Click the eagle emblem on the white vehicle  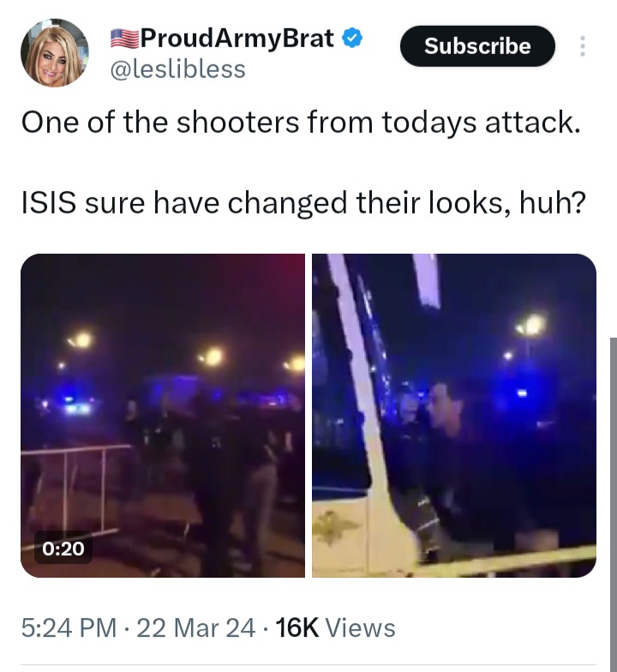click(x=336, y=528)
